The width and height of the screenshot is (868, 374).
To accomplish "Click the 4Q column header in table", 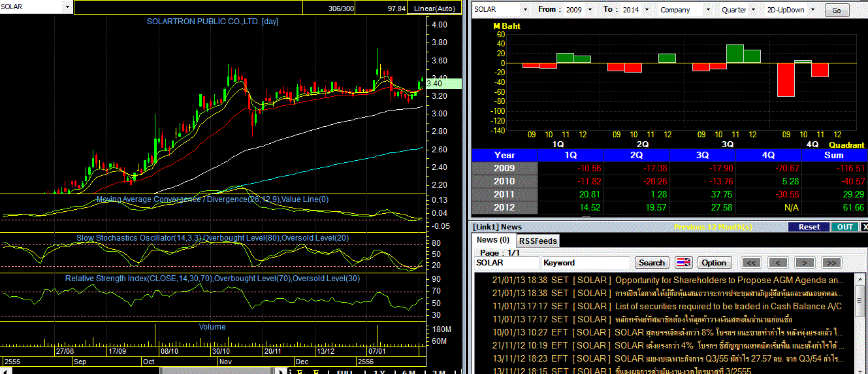I will pos(769,155).
